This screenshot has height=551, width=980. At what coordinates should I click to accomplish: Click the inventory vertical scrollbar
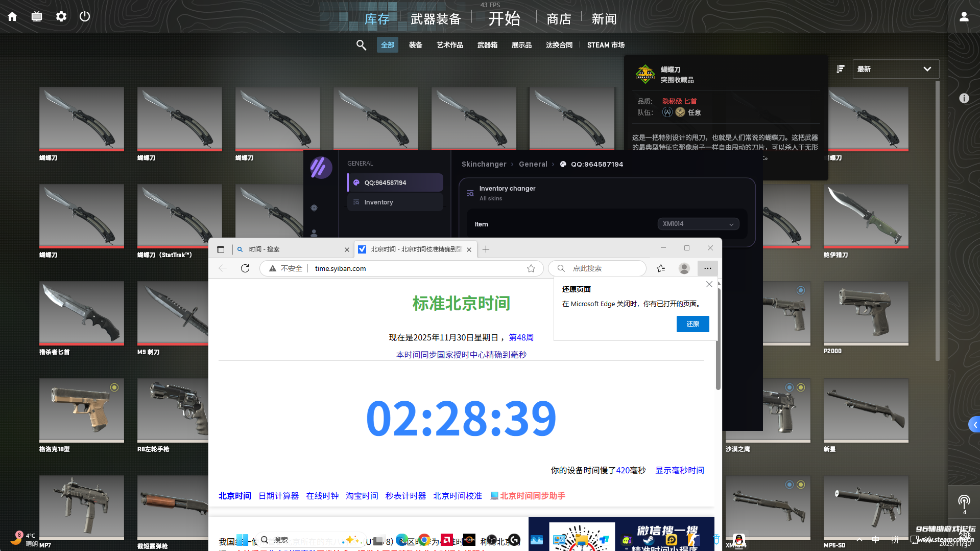(x=937, y=220)
